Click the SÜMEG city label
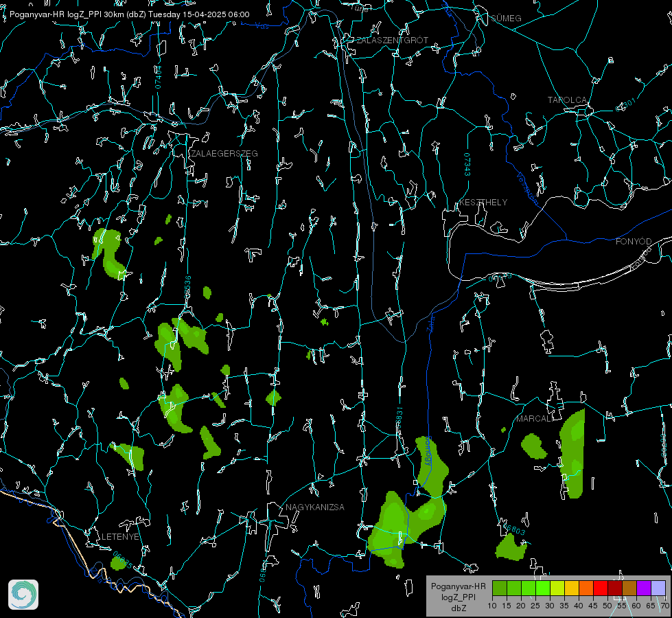Viewport: 672px width, 618px height. 506,18
